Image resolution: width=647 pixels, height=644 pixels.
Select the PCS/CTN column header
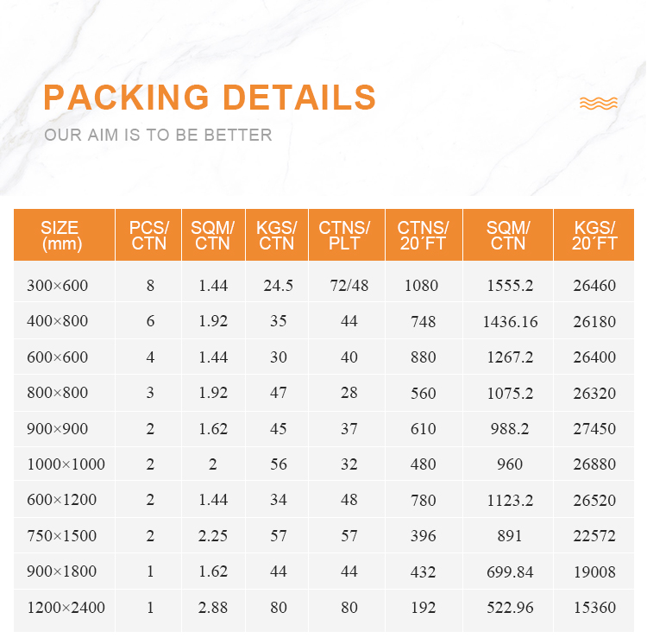click(149, 236)
